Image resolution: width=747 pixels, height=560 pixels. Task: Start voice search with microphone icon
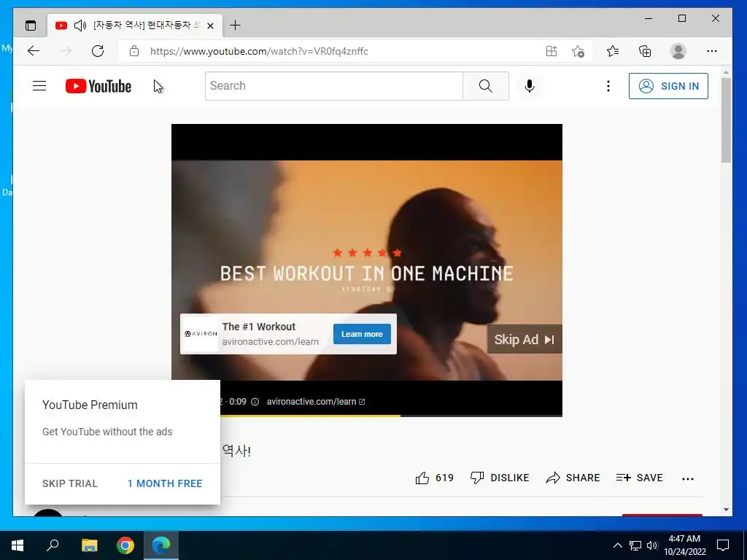[x=530, y=86]
